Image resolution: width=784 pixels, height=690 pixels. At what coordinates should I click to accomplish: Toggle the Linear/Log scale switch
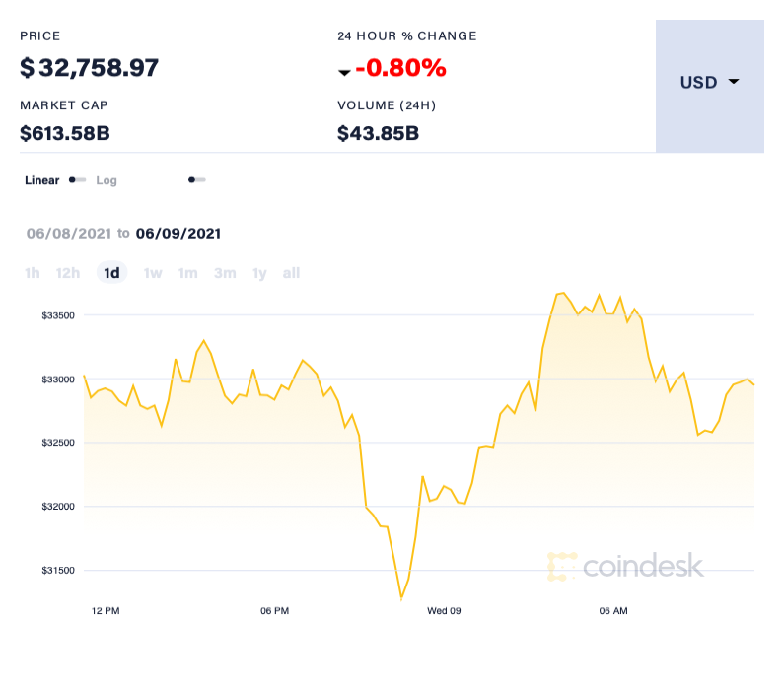click(77, 180)
